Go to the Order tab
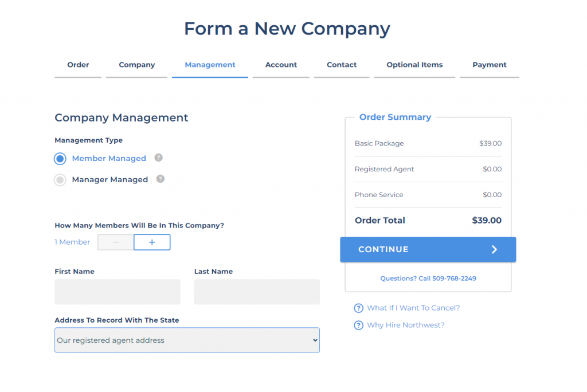 click(78, 65)
